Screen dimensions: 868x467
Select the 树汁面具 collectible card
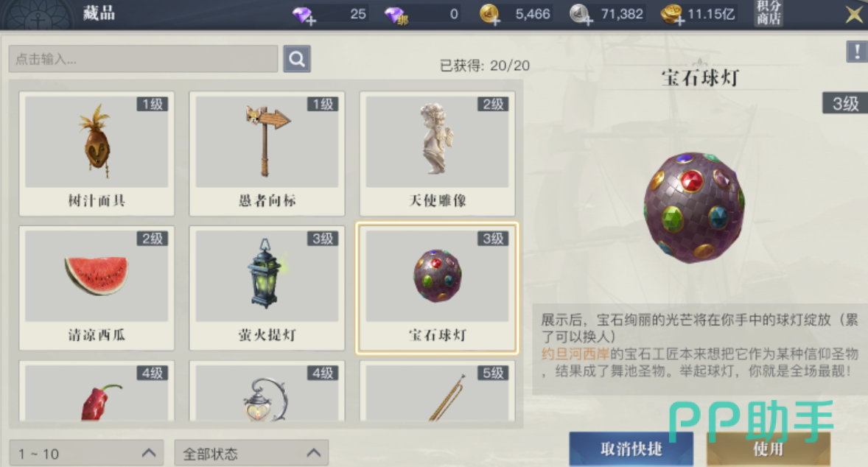coord(97,153)
